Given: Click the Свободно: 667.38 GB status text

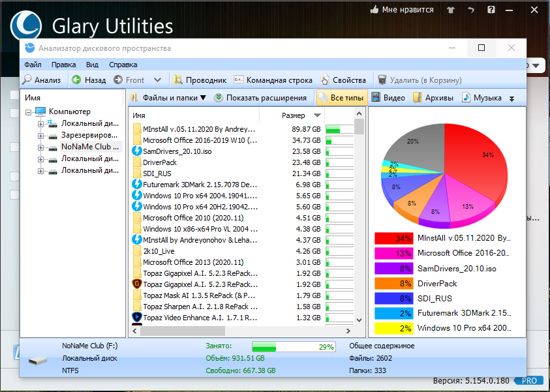Looking at the screenshot, I should 240,370.
